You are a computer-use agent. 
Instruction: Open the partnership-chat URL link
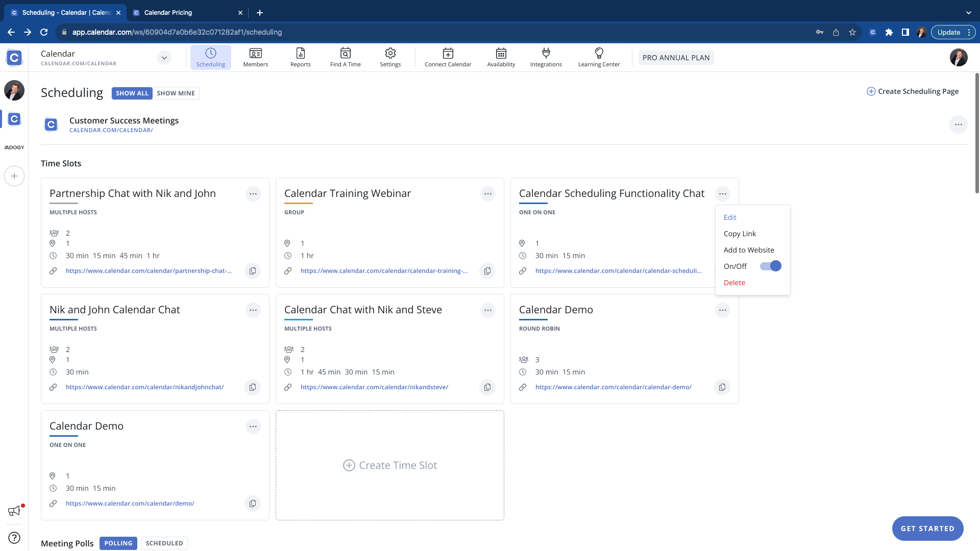[x=149, y=271]
